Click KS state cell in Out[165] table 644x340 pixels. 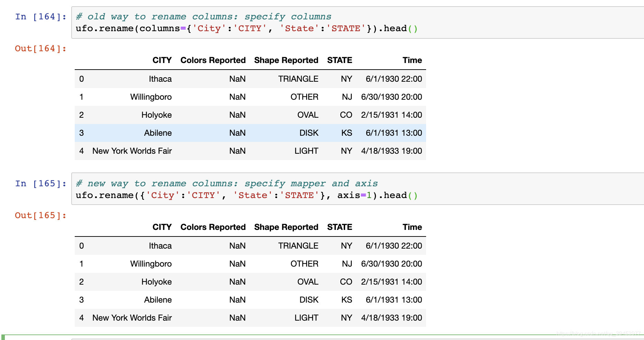pyautogui.click(x=347, y=300)
